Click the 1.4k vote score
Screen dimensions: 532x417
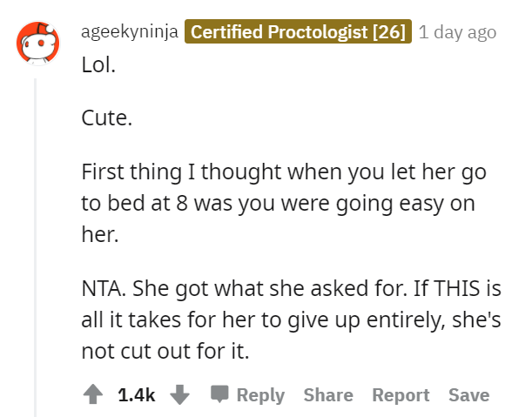(136, 394)
